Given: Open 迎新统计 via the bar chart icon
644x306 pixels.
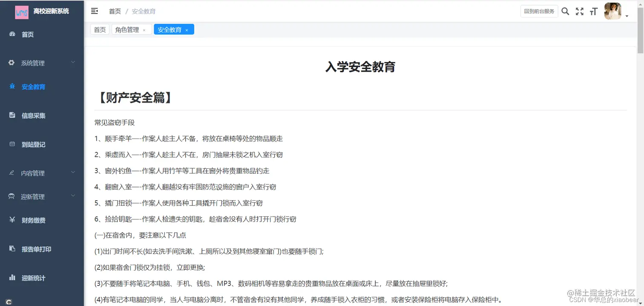Looking at the screenshot, I should [x=12, y=278].
